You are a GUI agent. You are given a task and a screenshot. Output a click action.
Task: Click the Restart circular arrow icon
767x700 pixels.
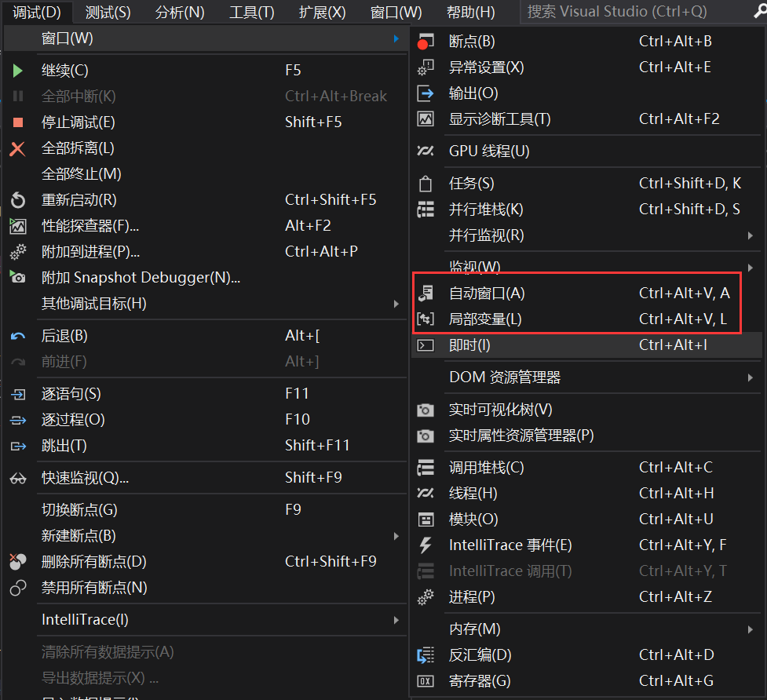click(x=18, y=200)
